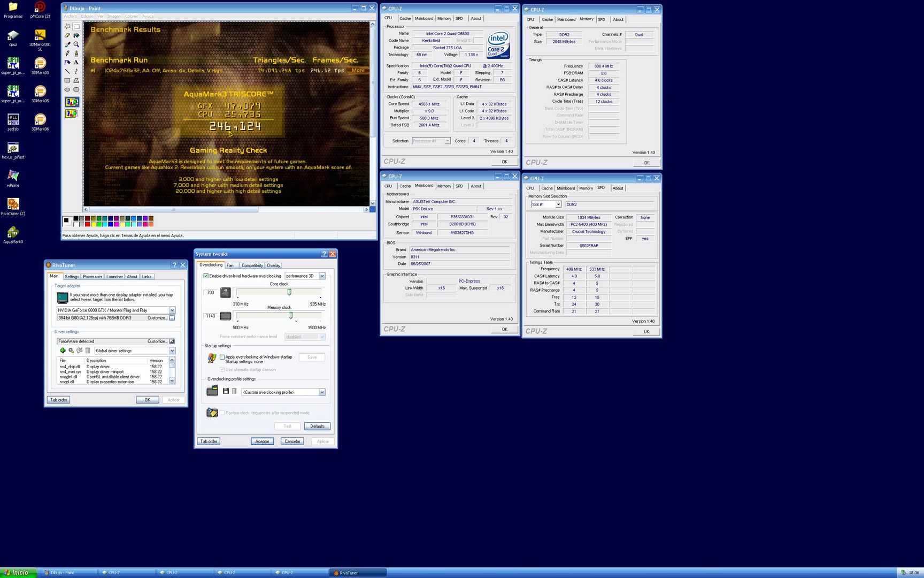Select Paint's Rectangle shape tool
This screenshot has width=924, height=578.
67,80
